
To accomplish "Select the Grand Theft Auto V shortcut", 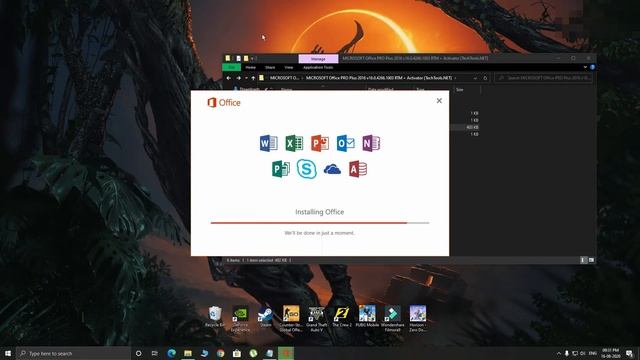I will point(316,318).
